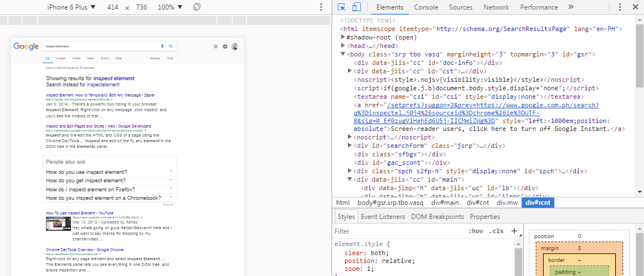Focus the Styles Filter field
Viewport: 644px width, 276px height.
(x=398, y=231)
